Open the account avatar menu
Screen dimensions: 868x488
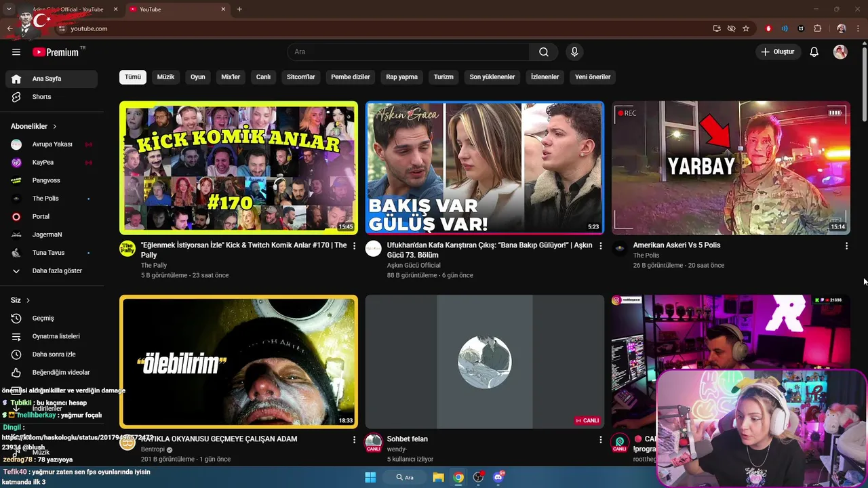840,52
